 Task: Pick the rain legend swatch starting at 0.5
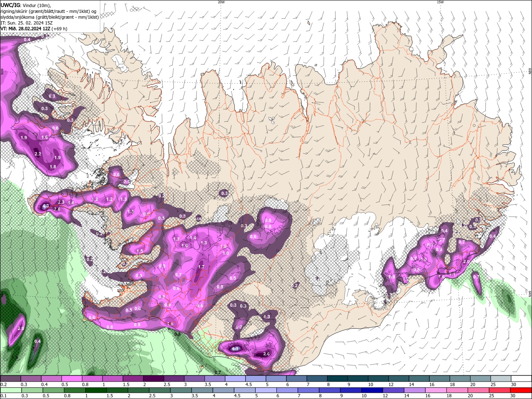coord(53,390)
